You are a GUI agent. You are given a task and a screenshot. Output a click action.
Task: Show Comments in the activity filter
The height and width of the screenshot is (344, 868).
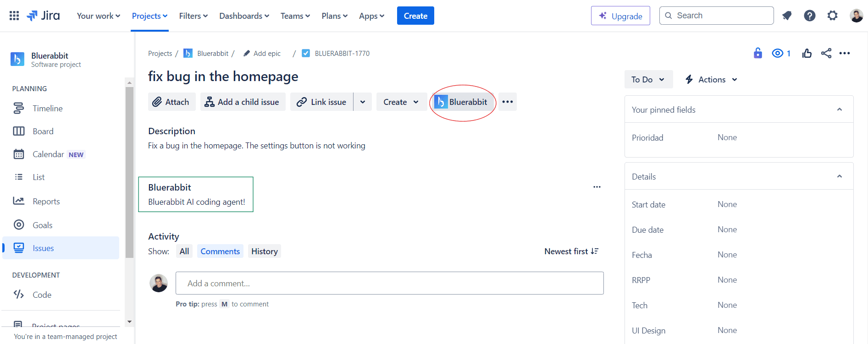point(220,251)
